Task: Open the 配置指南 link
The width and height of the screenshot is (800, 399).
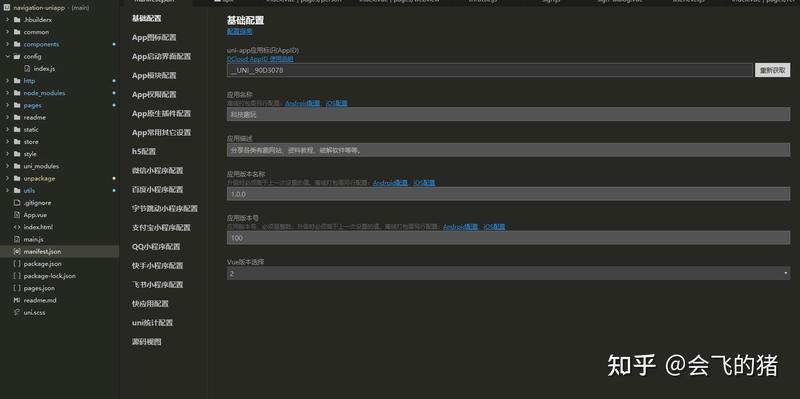Action: point(239,32)
